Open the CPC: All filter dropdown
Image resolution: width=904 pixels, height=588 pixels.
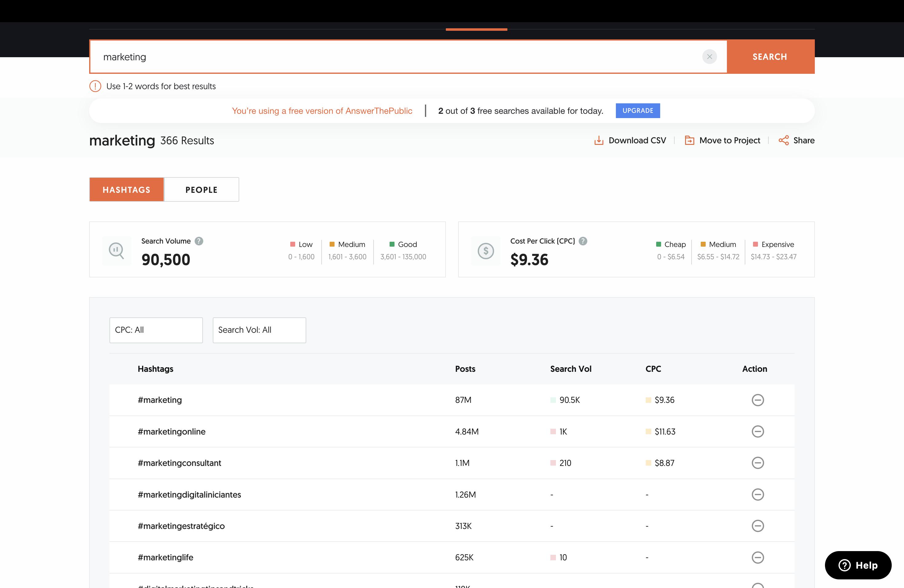coord(156,330)
